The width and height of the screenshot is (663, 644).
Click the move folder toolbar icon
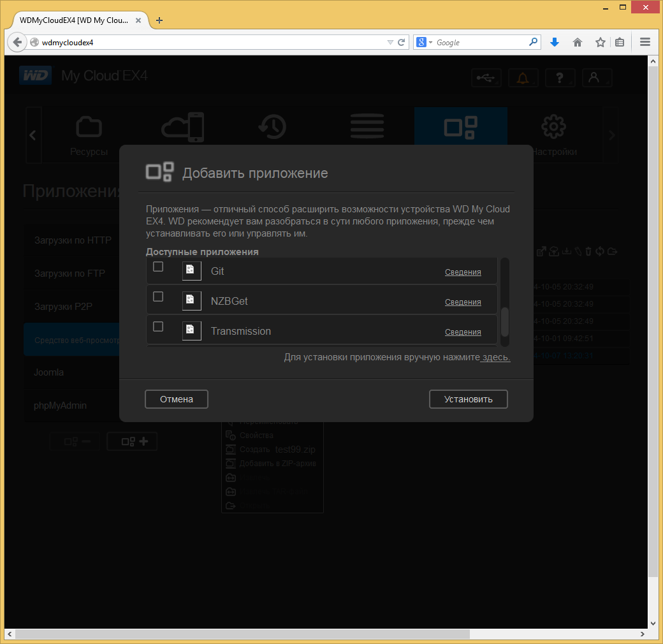pos(612,252)
